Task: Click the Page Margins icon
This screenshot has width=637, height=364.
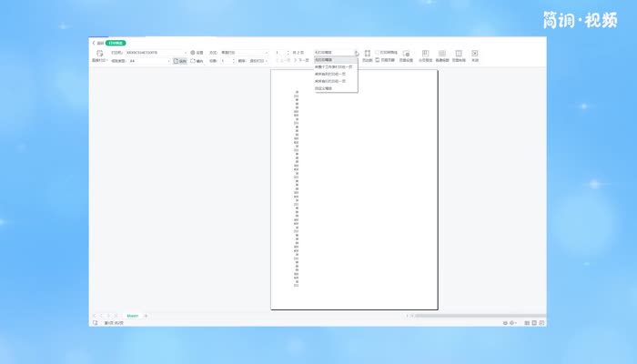Action: [368, 55]
